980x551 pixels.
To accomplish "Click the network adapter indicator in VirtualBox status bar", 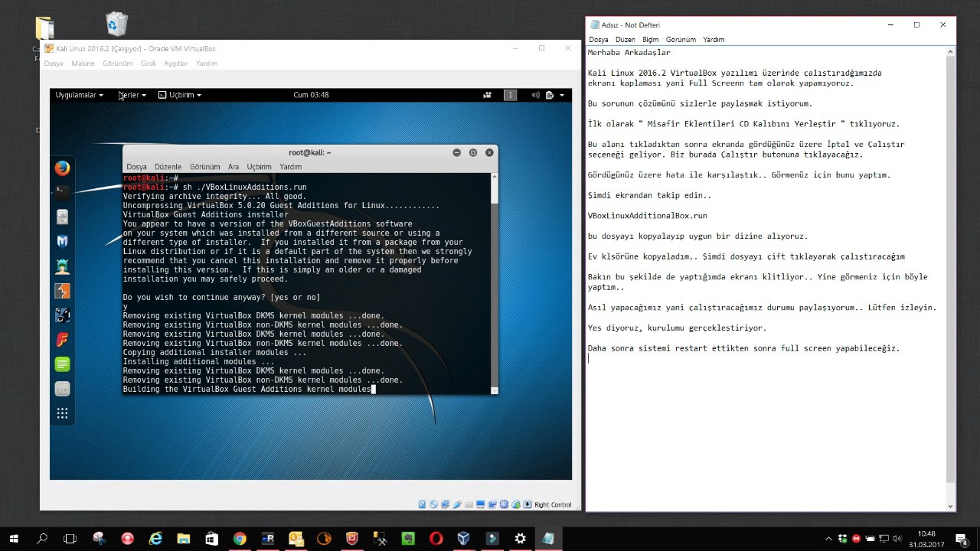I will 446,504.
